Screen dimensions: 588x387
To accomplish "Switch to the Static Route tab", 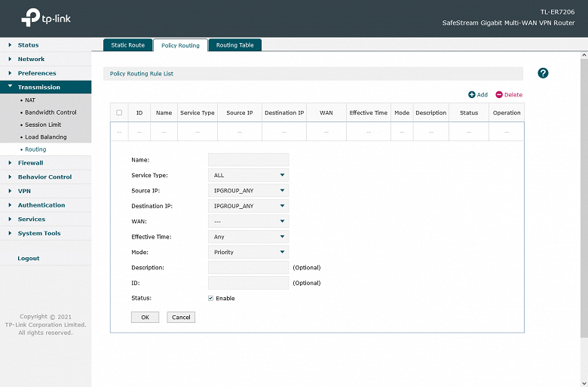I will coord(128,45).
